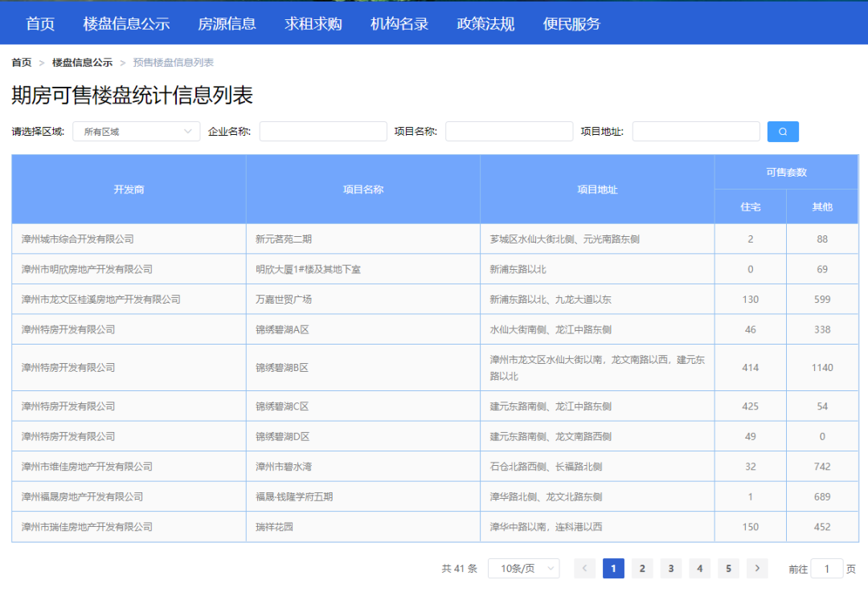
Task: Click the 599 value in 万嘉世贸广场 row
Action: pyautogui.click(x=822, y=299)
